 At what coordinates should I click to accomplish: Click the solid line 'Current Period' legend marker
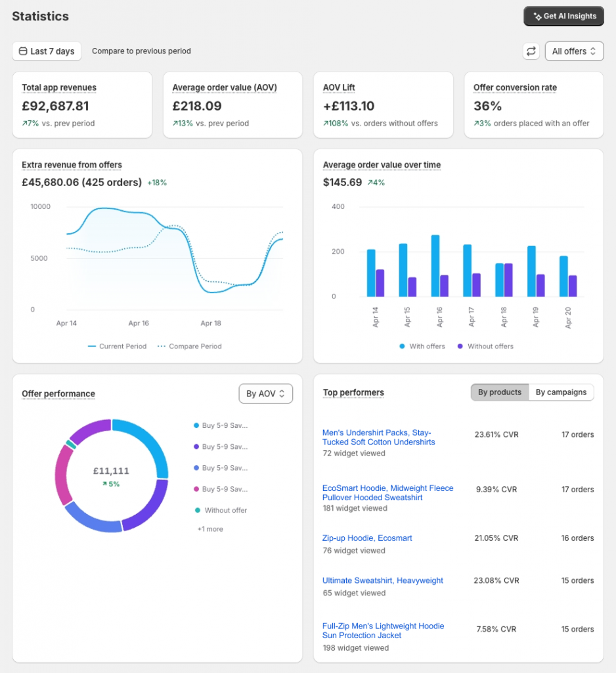[x=92, y=346]
